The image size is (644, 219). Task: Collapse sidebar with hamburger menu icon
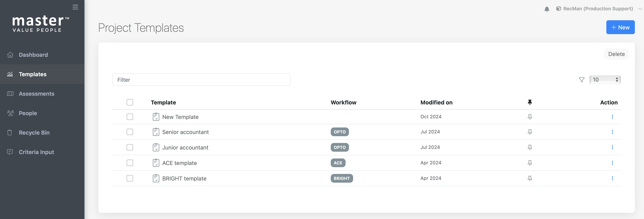pyautogui.click(x=75, y=7)
